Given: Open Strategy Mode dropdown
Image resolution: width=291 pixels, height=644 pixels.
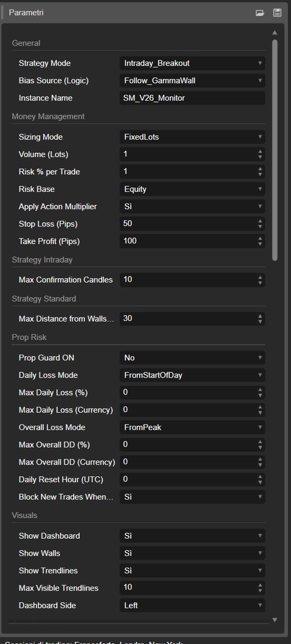Looking at the screenshot, I should 192,64.
